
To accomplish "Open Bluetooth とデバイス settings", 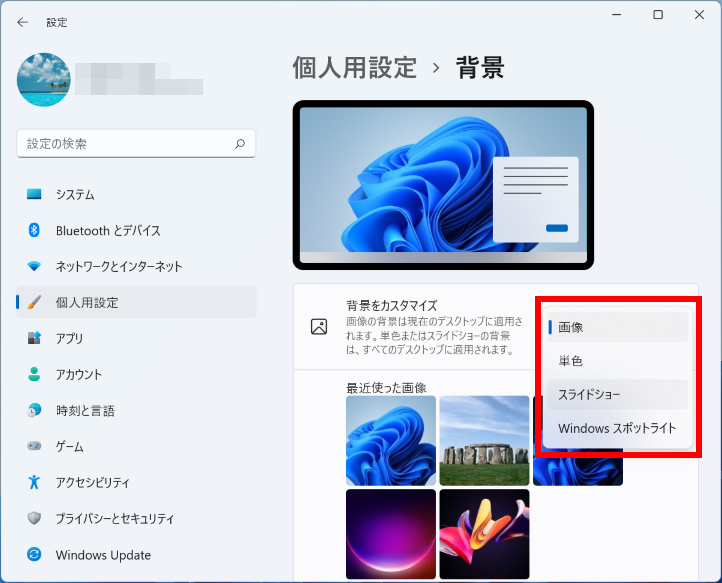I will point(136,230).
